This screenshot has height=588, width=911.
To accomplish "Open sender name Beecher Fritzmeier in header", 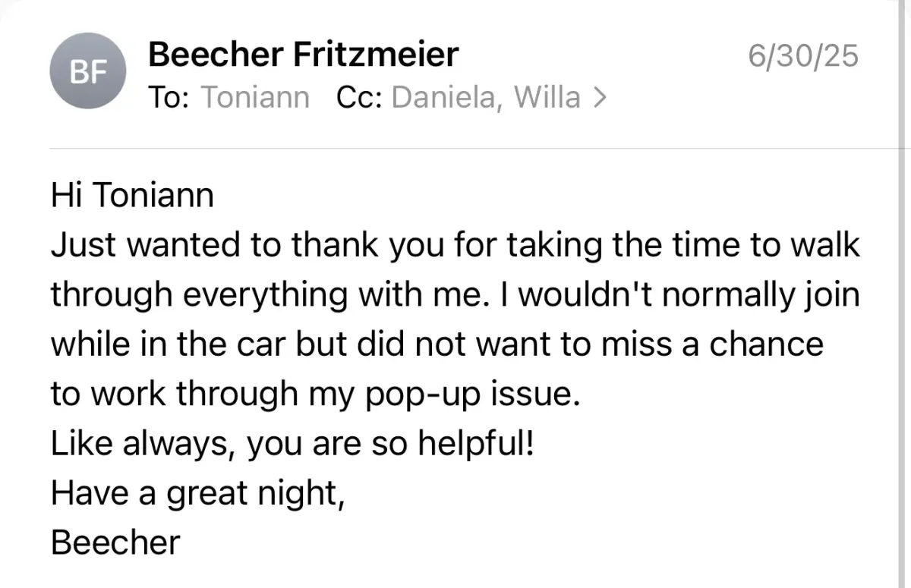I will [303, 55].
